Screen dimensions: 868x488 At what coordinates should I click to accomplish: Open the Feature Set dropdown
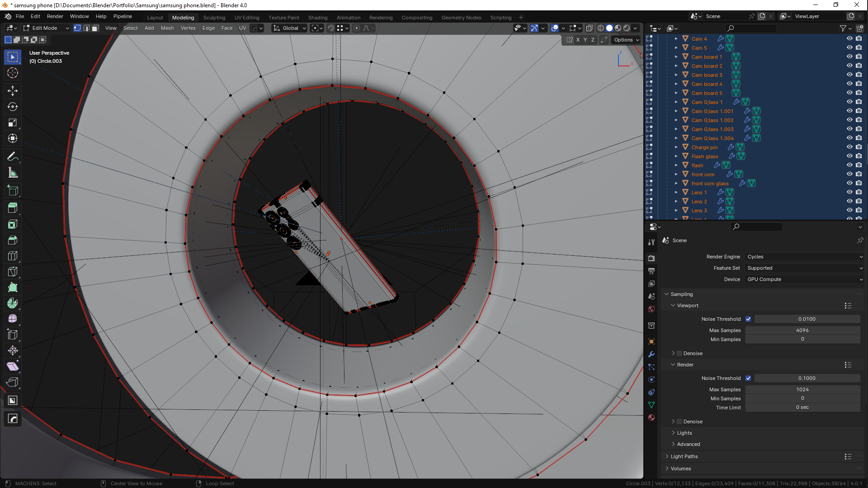click(x=804, y=268)
